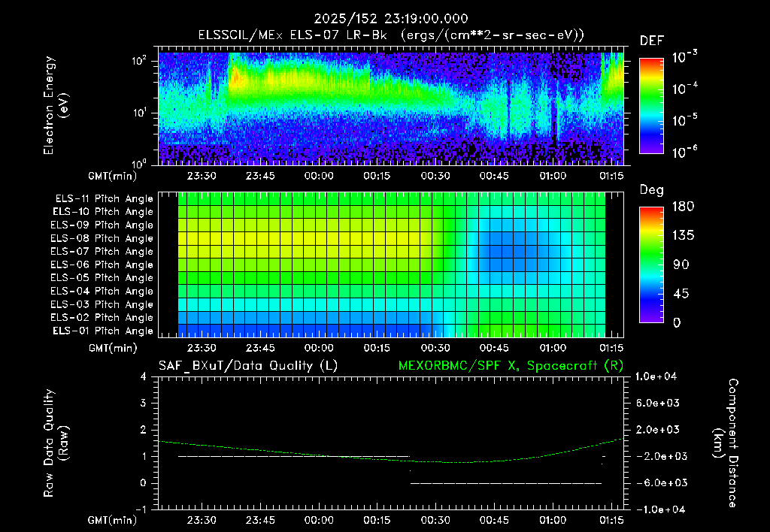Image resolution: width=770 pixels, height=532 pixels.
Task: Click the 180 value on Deg scale
Action: pyautogui.click(x=683, y=207)
